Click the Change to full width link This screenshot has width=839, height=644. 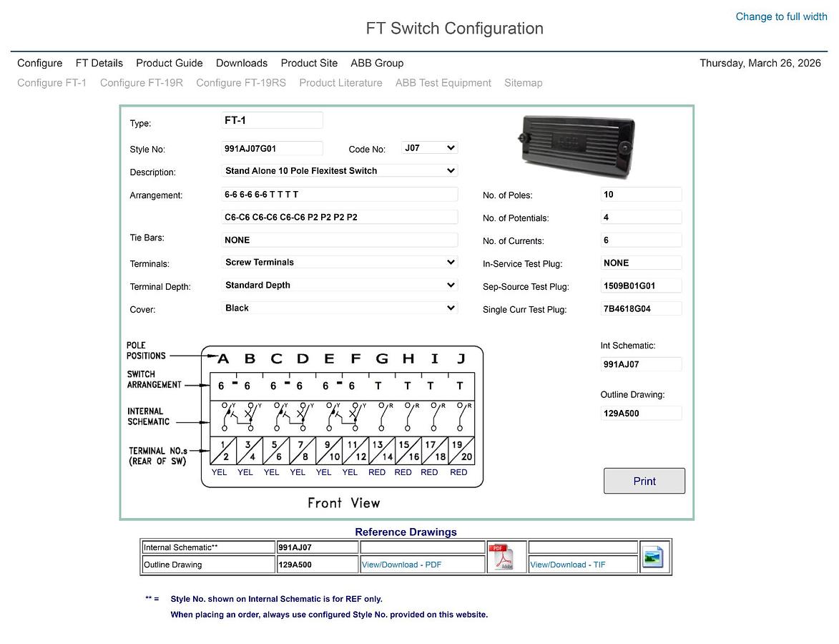pyautogui.click(x=781, y=16)
